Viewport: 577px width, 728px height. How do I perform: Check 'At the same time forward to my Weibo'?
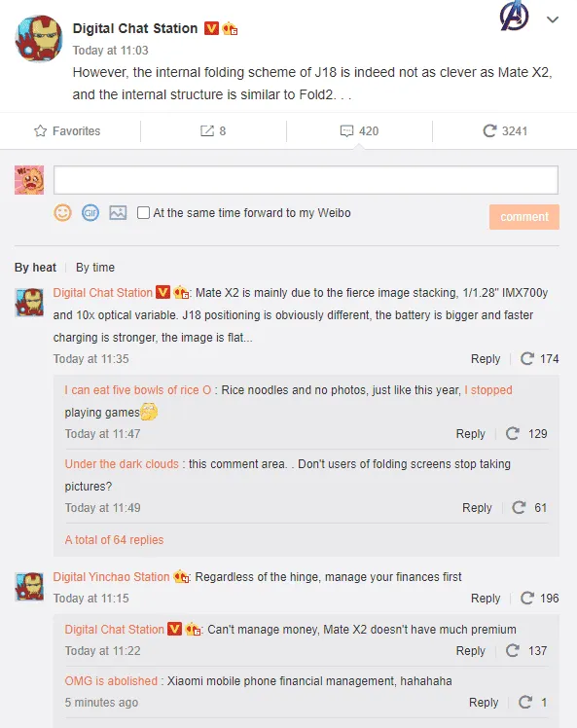(x=143, y=212)
